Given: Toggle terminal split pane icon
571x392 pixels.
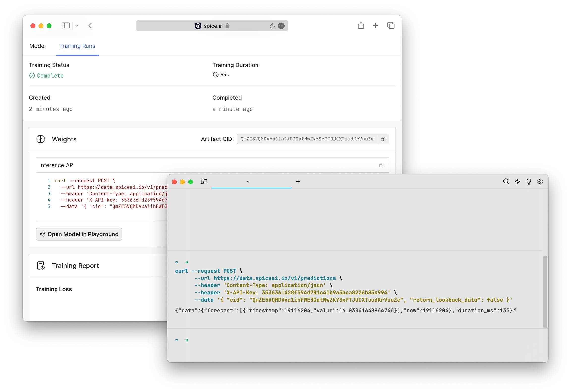Looking at the screenshot, I should coord(204,182).
